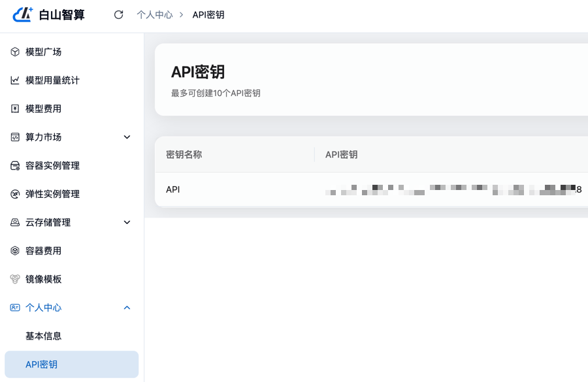Screen dimensions: 588x382
Task: Collapse the 个人中心 section
Action: tap(127, 308)
